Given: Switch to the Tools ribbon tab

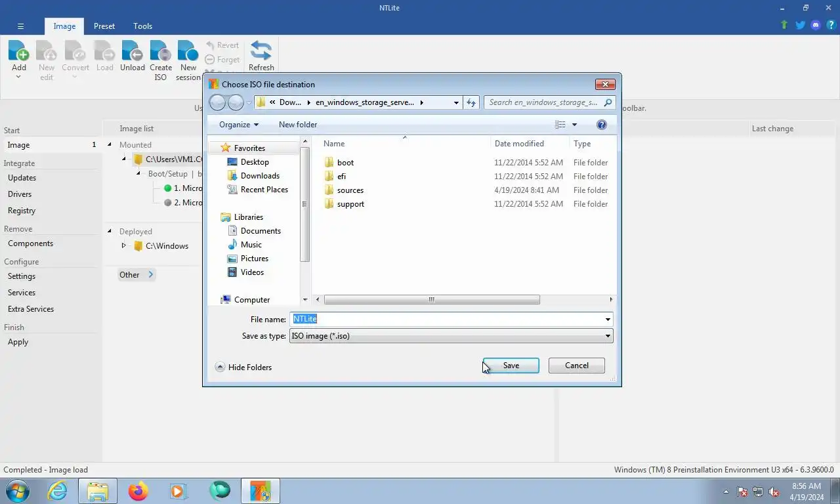Looking at the screenshot, I should (142, 26).
